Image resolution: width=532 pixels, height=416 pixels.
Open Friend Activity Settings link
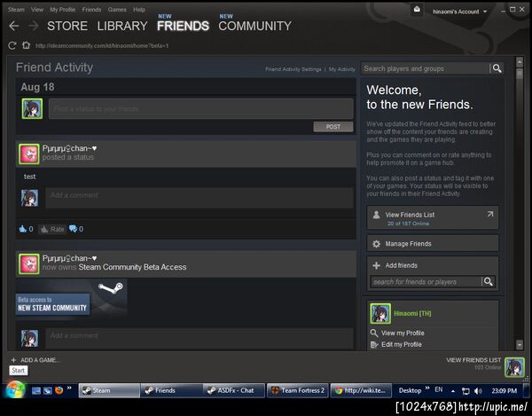tap(293, 69)
